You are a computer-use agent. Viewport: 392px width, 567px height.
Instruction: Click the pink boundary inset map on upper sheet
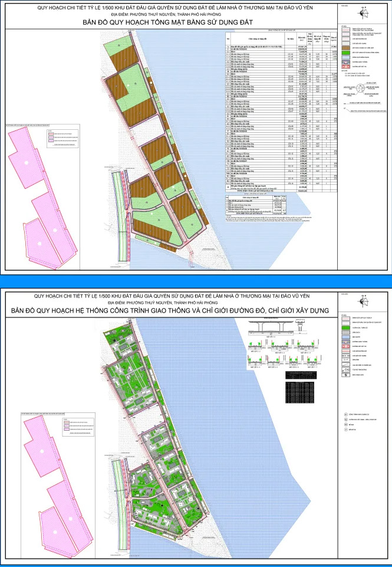tap(42, 198)
